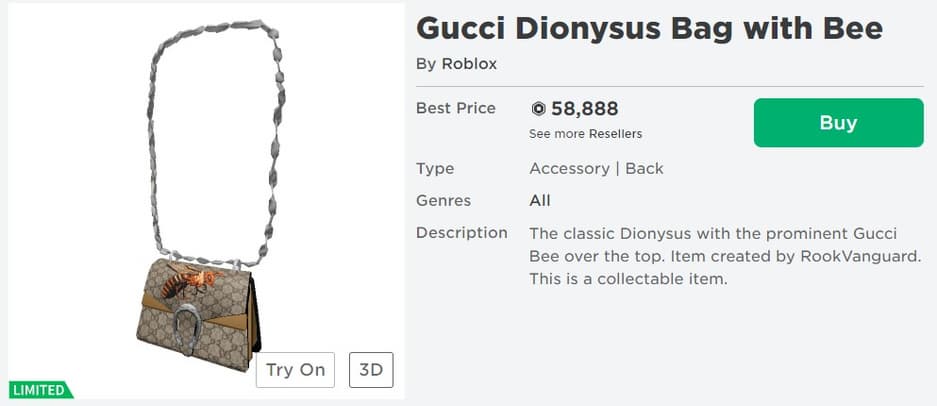
Task: Click the Type label
Action: coord(434,168)
